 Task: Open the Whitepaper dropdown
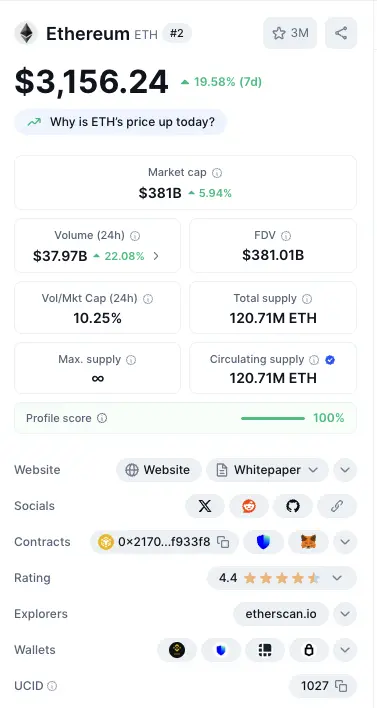point(267,470)
